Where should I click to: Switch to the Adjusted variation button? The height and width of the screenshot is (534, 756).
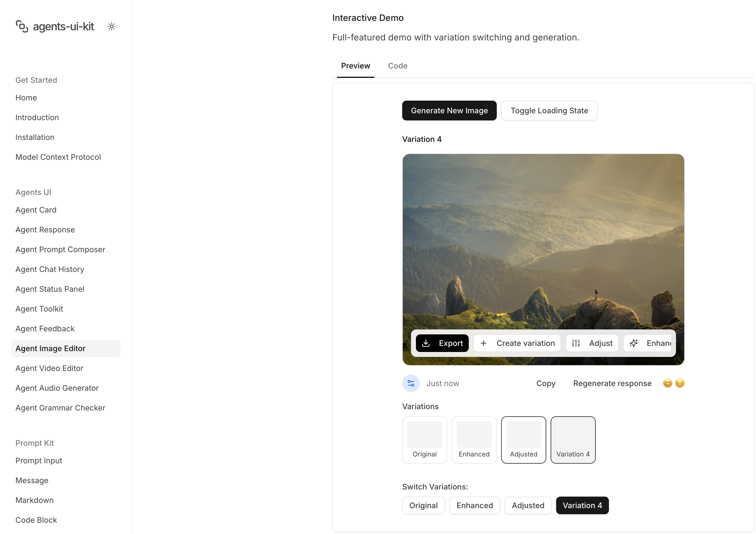coord(528,505)
